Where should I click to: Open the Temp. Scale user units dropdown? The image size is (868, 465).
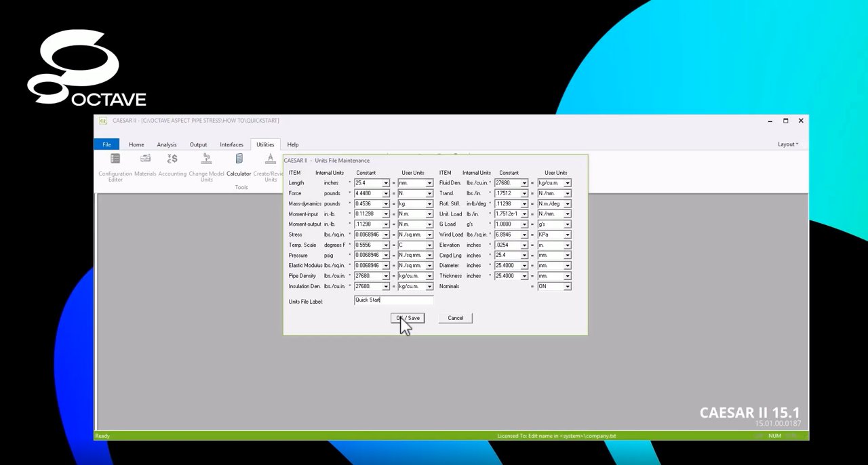click(x=429, y=245)
